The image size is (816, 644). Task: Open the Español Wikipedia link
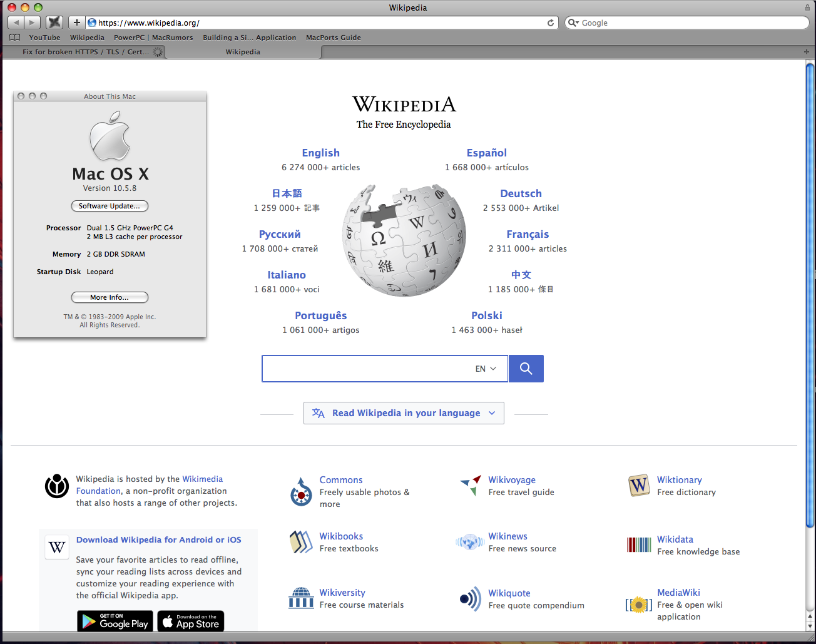tap(487, 153)
